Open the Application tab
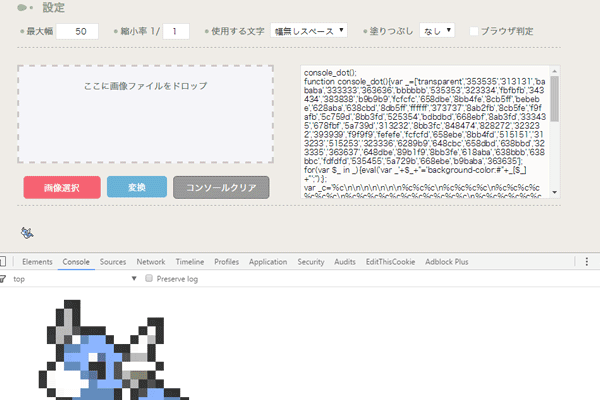 268,262
